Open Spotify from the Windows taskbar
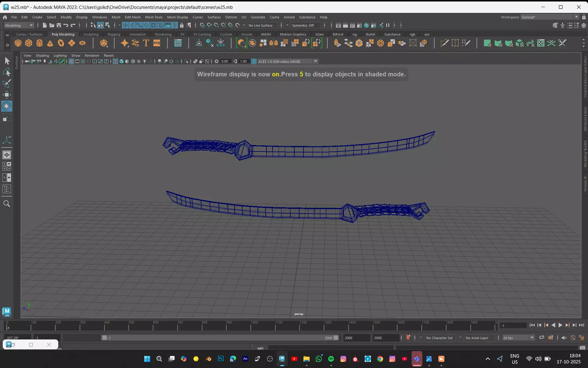This screenshot has width=588, height=368. point(331,359)
